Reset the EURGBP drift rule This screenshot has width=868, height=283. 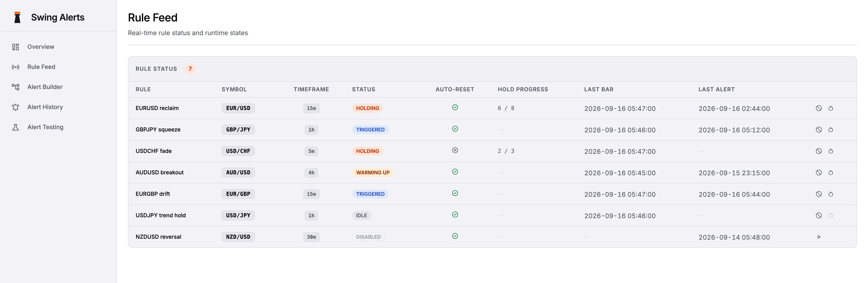click(831, 194)
